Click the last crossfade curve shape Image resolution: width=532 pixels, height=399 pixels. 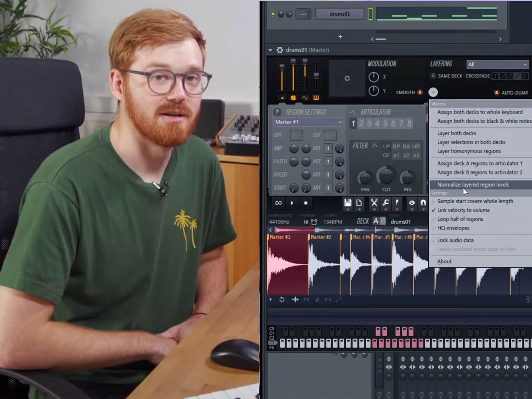pos(525,76)
